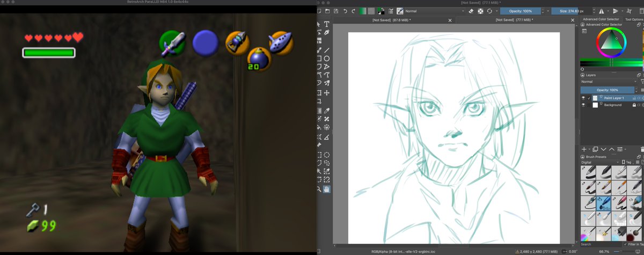
Task: Open the vertical mirror options arrow
Action: click(622, 11)
